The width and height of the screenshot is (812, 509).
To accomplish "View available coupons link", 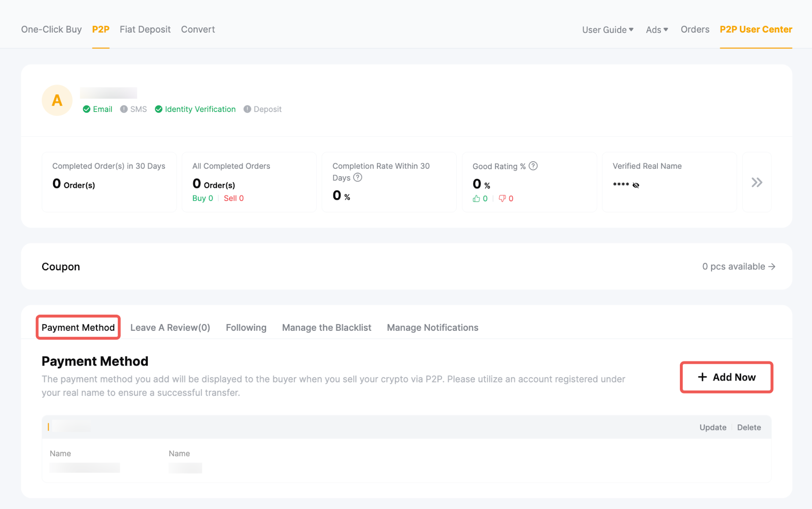I will [738, 267].
